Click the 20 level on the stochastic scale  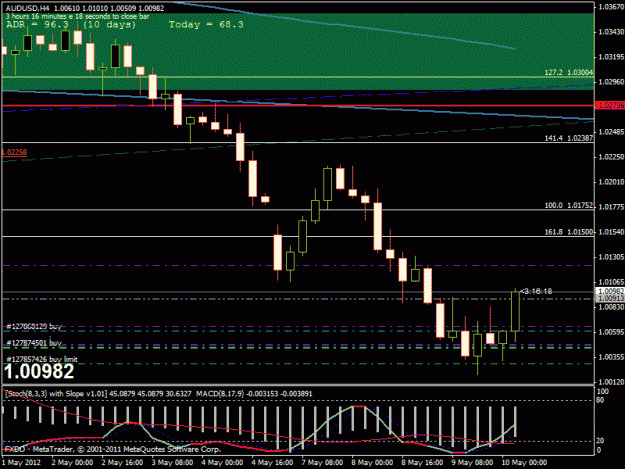[x=601, y=441]
